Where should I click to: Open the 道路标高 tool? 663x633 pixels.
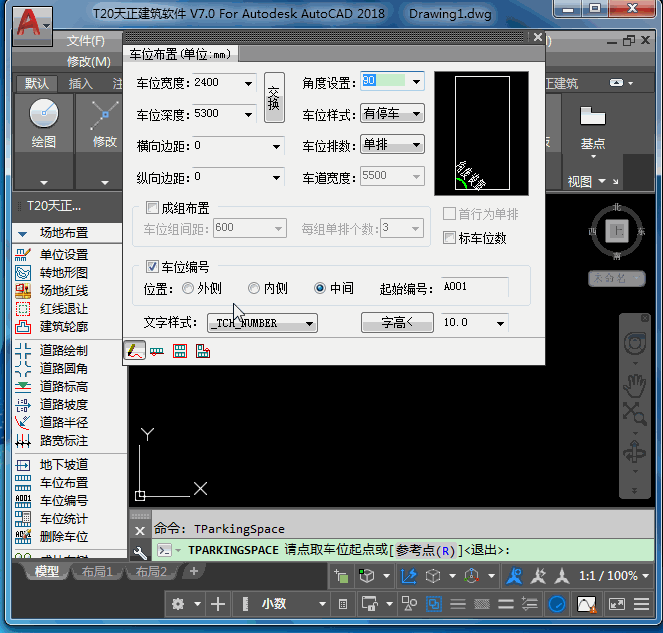coord(23,386)
